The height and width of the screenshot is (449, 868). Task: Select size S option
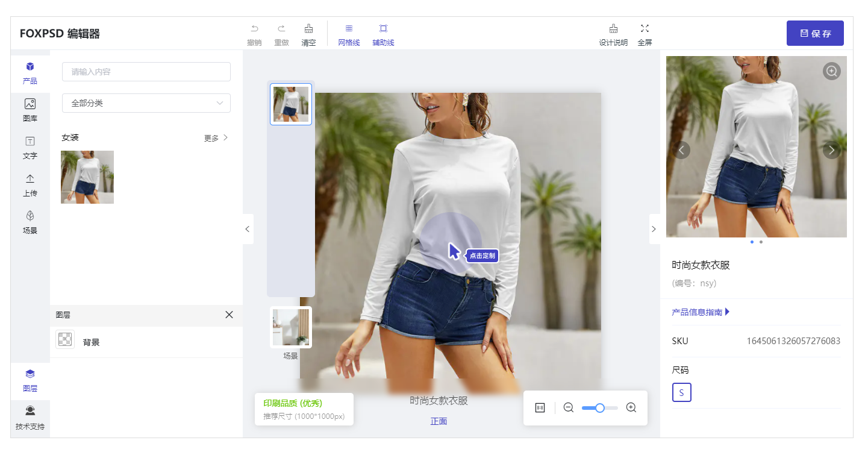681,392
